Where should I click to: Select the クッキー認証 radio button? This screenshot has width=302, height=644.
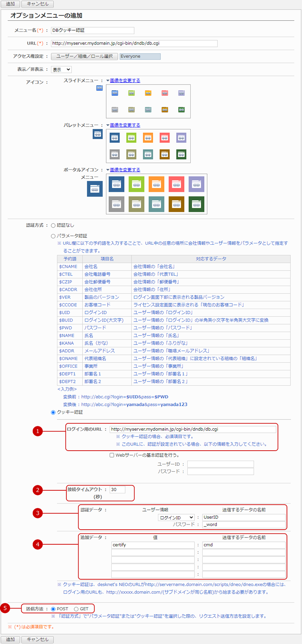[53, 412]
